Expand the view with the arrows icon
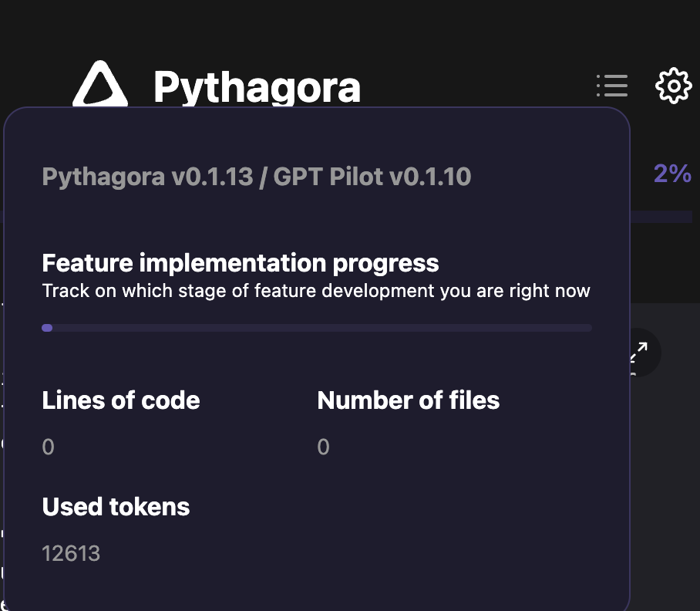Viewport: 700px width, 611px height. pos(638,353)
